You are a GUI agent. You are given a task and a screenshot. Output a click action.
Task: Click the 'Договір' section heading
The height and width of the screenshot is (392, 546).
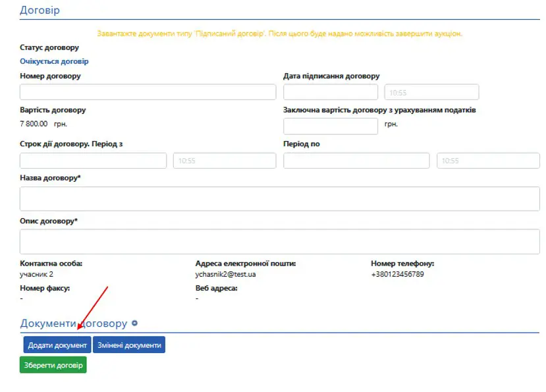pyautogui.click(x=40, y=10)
